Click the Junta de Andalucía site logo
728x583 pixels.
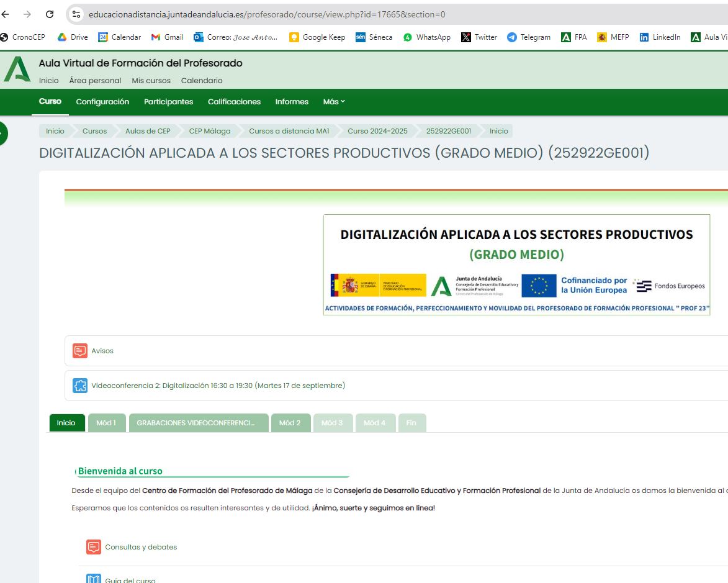(x=17, y=69)
